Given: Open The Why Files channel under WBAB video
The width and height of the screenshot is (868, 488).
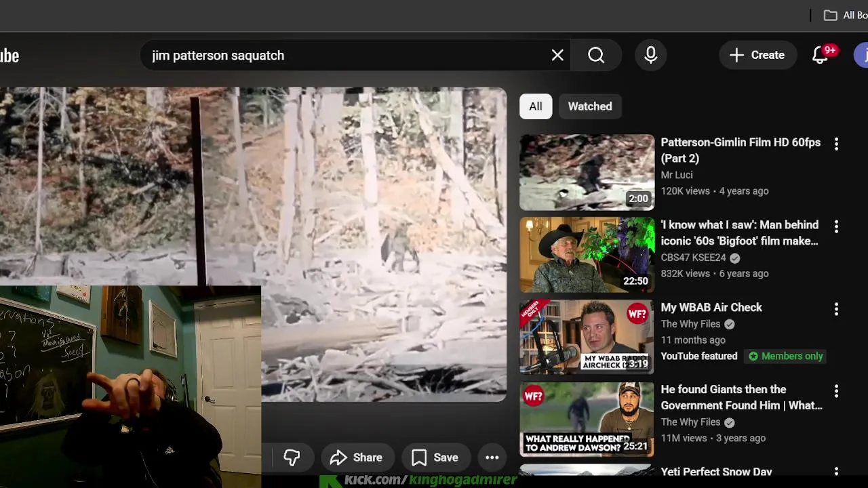Looking at the screenshot, I should pyautogui.click(x=690, y=324).
